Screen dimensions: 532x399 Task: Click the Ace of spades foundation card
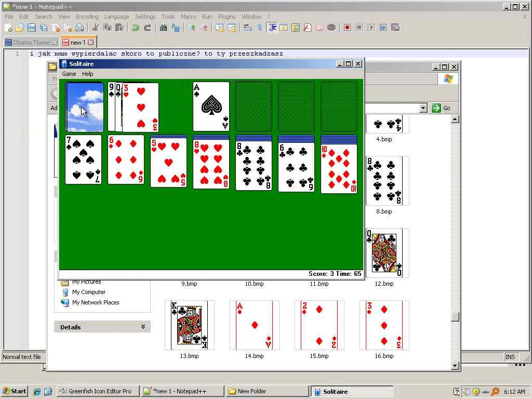pos(211,106)
